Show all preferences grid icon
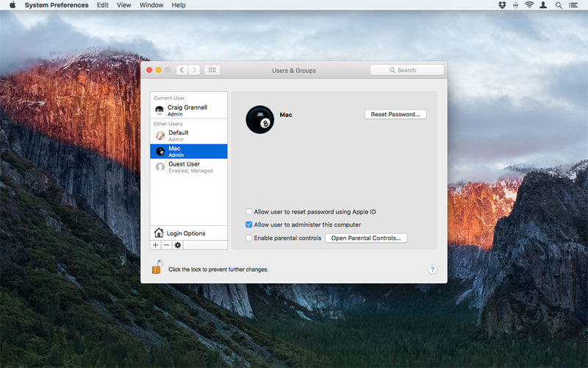 pyautogui.click(x=212, y=70)
